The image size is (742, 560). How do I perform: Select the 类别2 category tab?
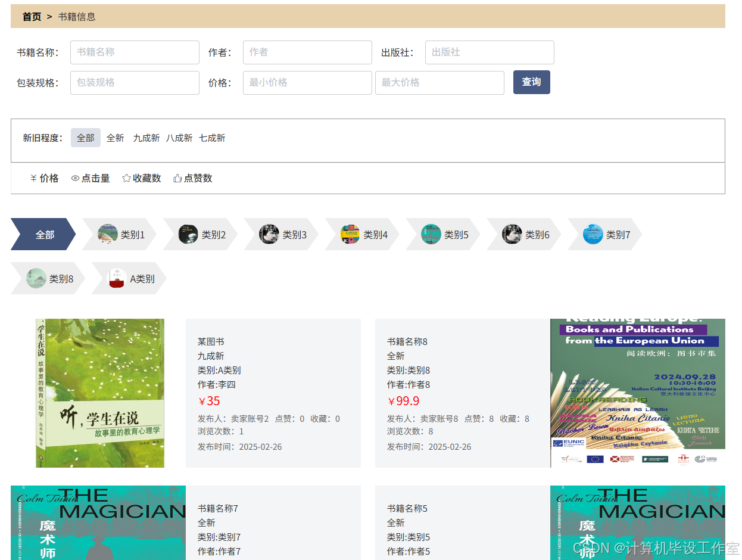tap(200, 234)
